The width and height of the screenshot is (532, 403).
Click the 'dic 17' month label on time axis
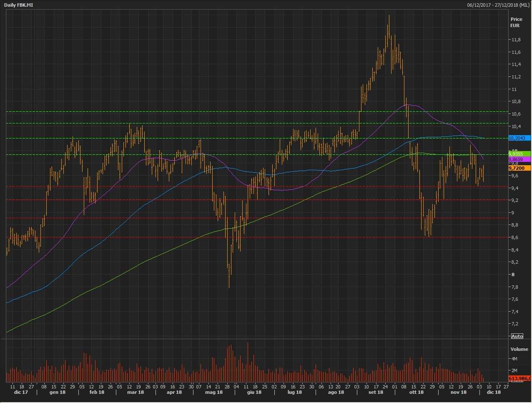point(21,392)
